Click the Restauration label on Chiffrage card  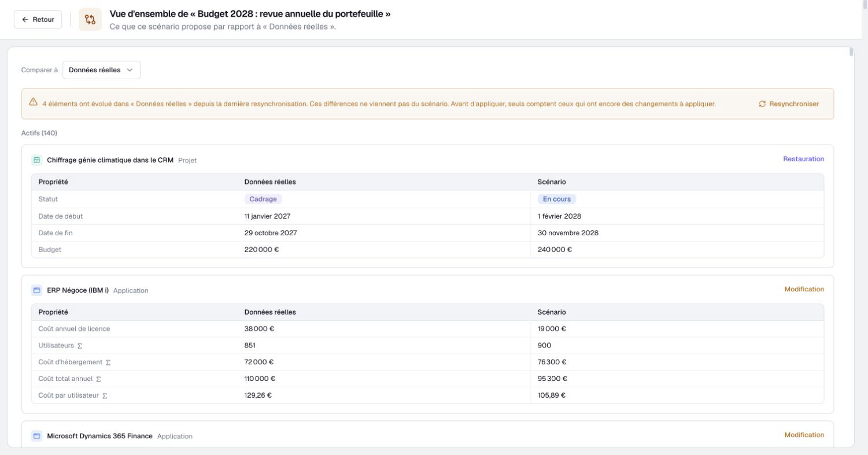(x=803, y=159)
